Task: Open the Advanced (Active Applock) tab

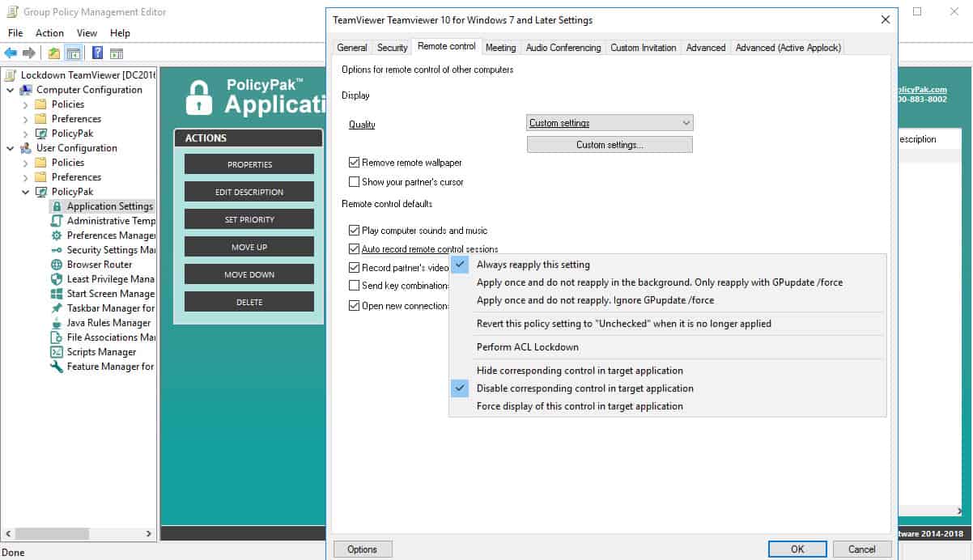Action: pos(788,48)
